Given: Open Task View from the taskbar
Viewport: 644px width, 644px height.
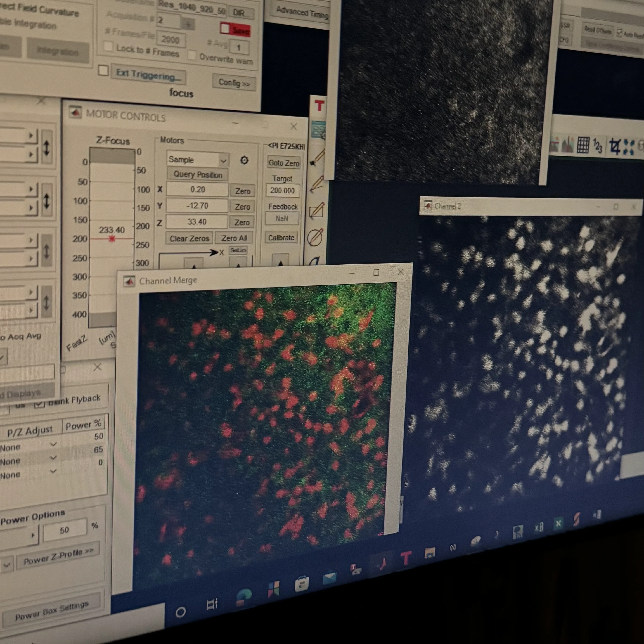Looking at the screenshot, I should click(212, 605).
